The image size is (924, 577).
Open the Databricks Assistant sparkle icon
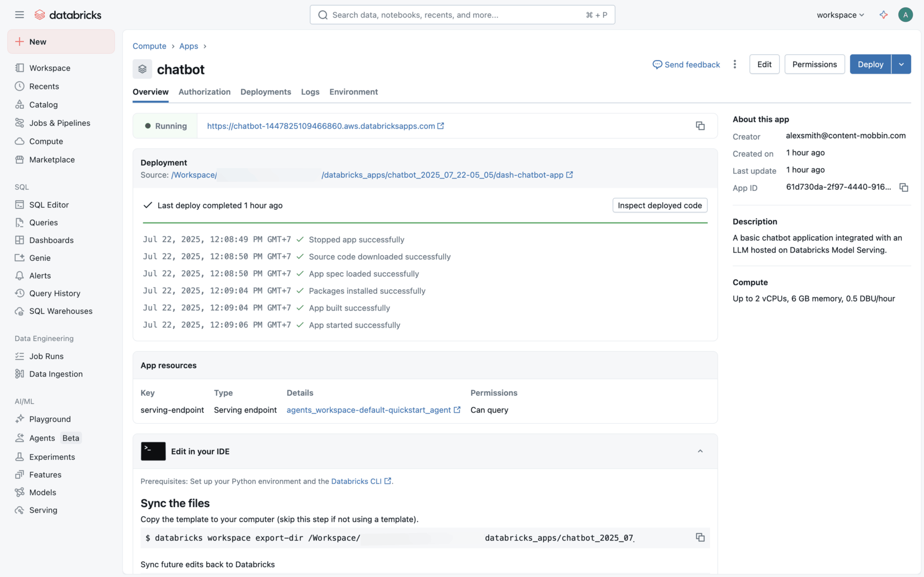[884, 15]
